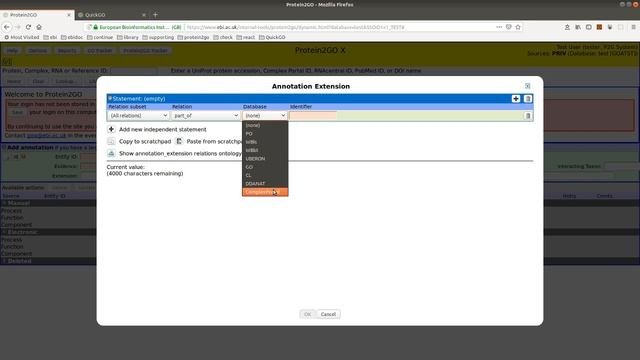Click the browser Forward arrow

[x=18, y=27]
